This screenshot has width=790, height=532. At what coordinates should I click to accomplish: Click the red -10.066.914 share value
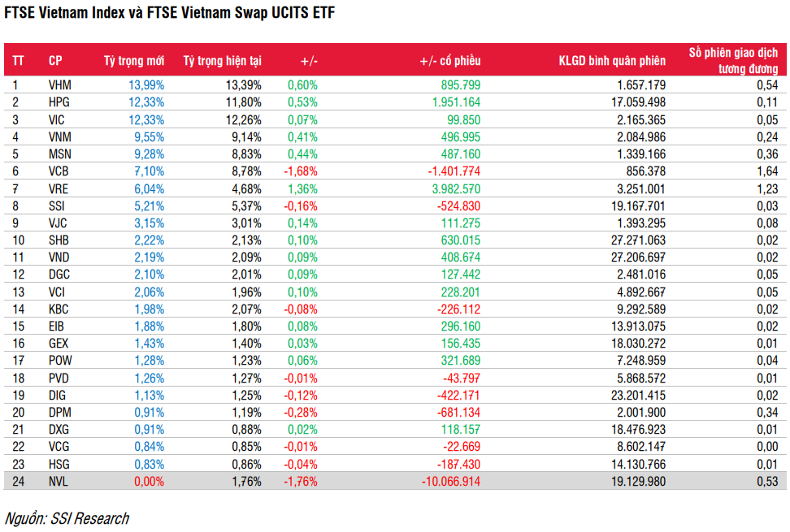click(x=451, y=481)
